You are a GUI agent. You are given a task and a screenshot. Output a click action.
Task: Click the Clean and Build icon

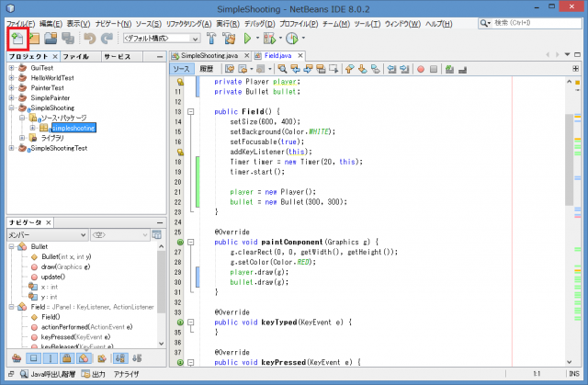[x=229, y=39]
